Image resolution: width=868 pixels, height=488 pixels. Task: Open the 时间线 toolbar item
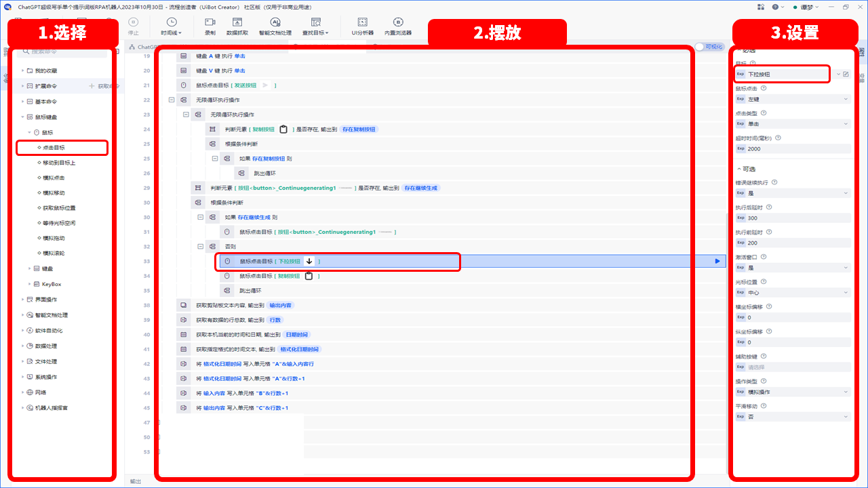(171, 26)
